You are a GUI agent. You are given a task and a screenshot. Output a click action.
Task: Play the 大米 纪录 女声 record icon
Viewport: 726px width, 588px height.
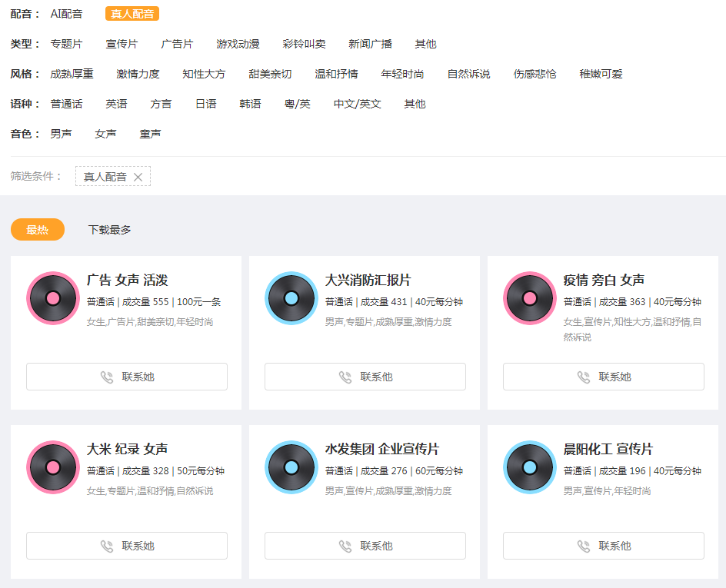click(x=53, y=467)
